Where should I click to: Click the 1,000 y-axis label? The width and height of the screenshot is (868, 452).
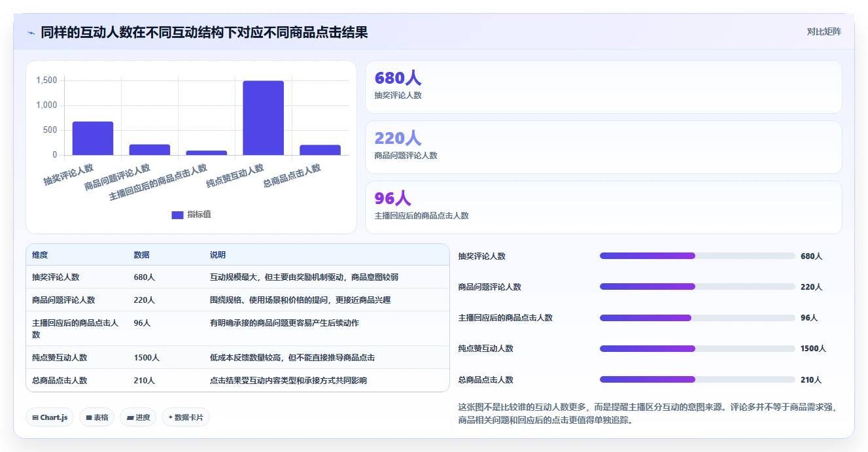click(46, 105)
